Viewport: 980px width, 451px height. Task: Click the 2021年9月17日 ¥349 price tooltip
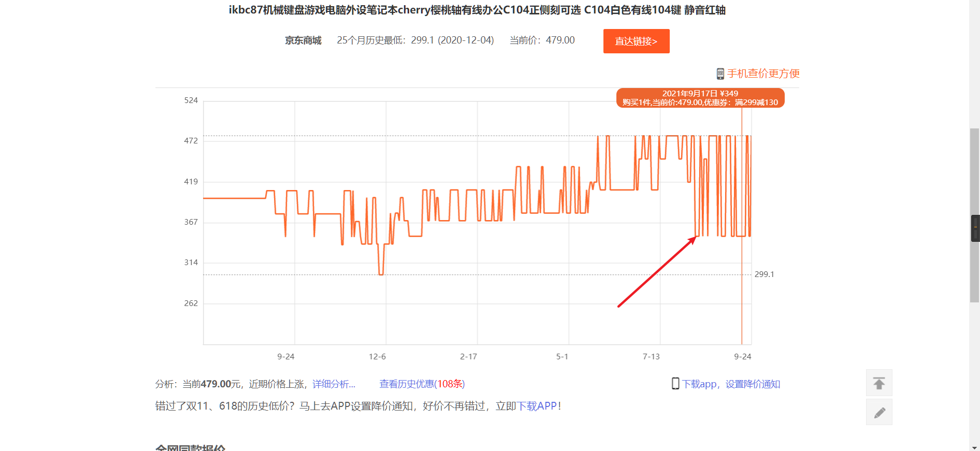coord(700,98)
